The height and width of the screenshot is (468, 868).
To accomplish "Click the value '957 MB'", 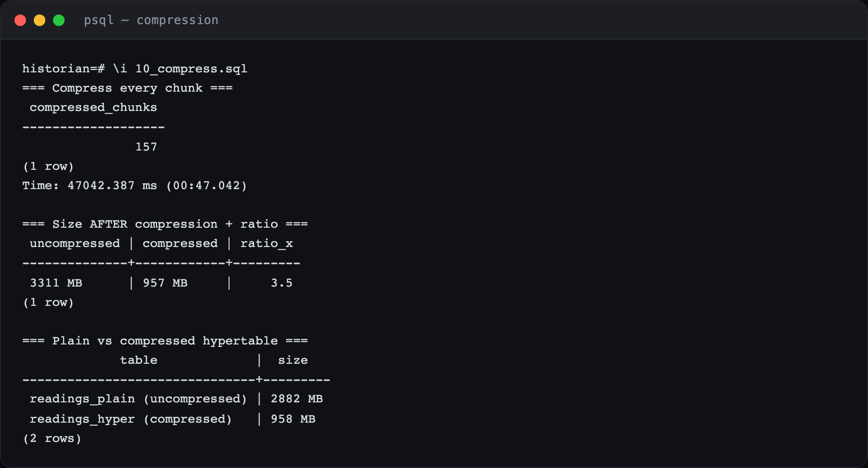I will pos(165,283).
